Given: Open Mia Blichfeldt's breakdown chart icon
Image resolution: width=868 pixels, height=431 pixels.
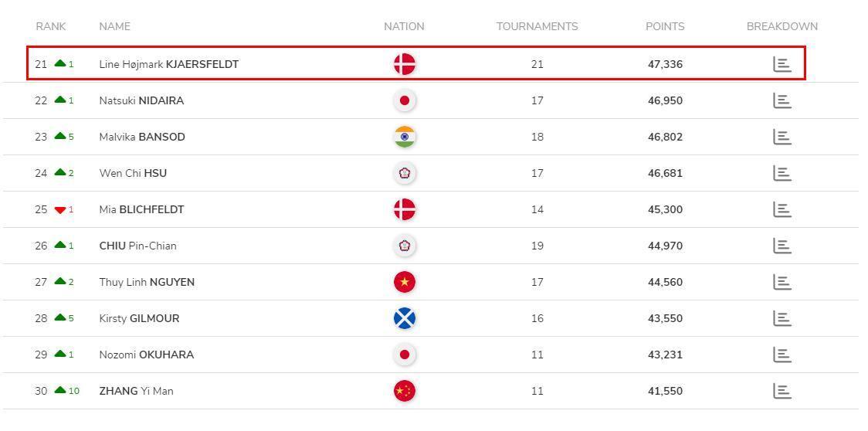Looking at the screenshot, I should coord(782,209).
